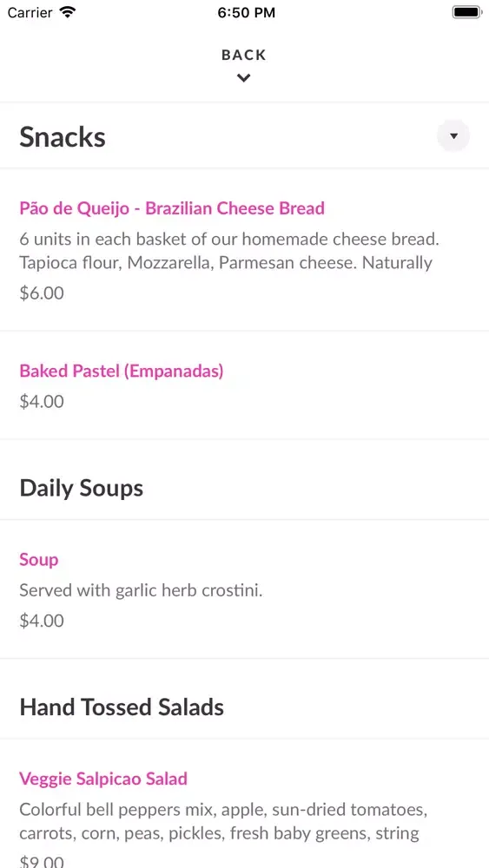Image resolution: width=489 pixels, height=868 pixels.
Task: Tap the 6:50 PM clock
Action: [x=246, y=13]
